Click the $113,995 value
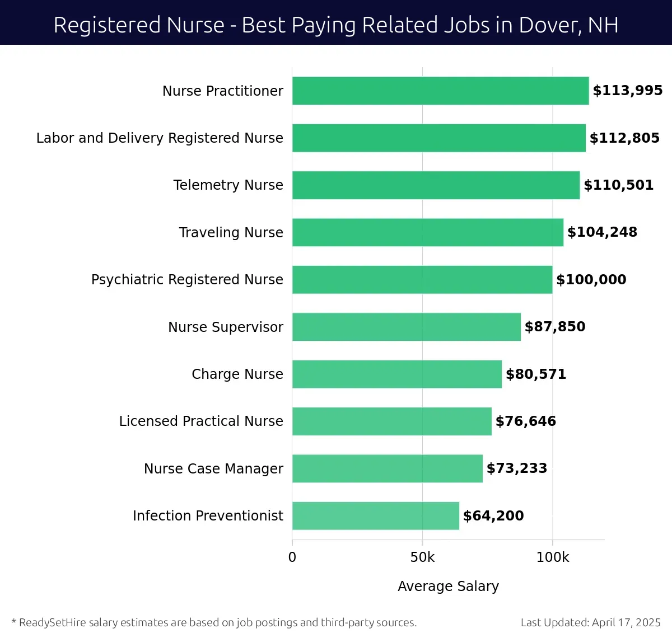 tap(628, 91)
